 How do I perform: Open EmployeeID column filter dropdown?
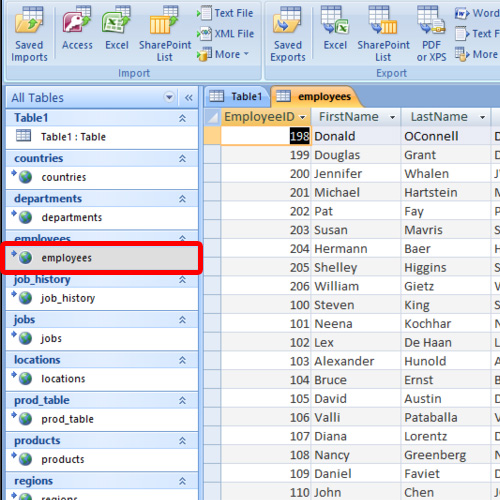click(302, 117)
